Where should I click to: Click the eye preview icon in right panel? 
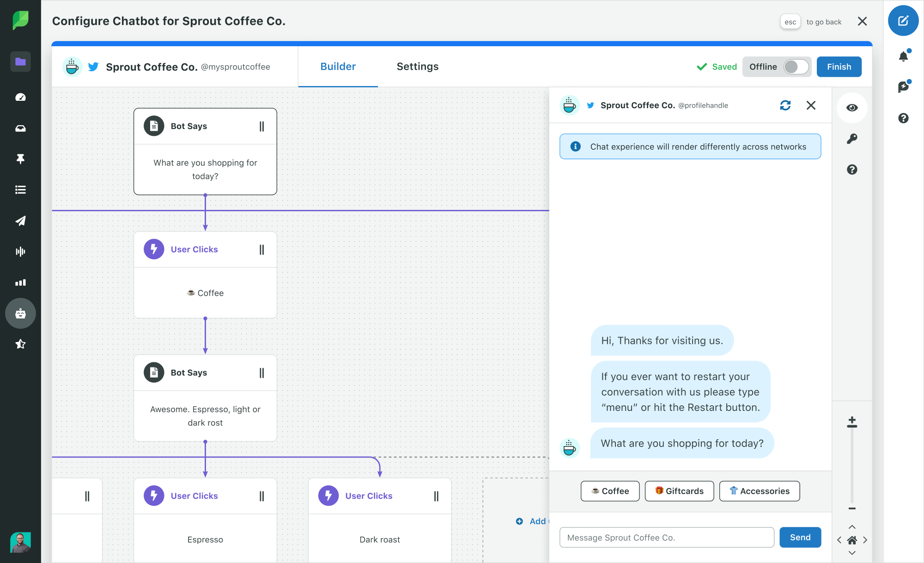(x=851, y=108)
